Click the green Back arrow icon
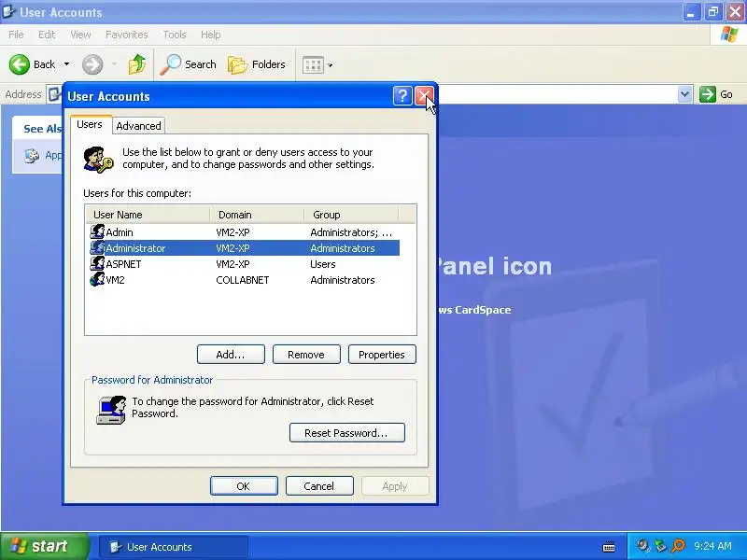Screen dimensions: 747x560 (20, 64)
